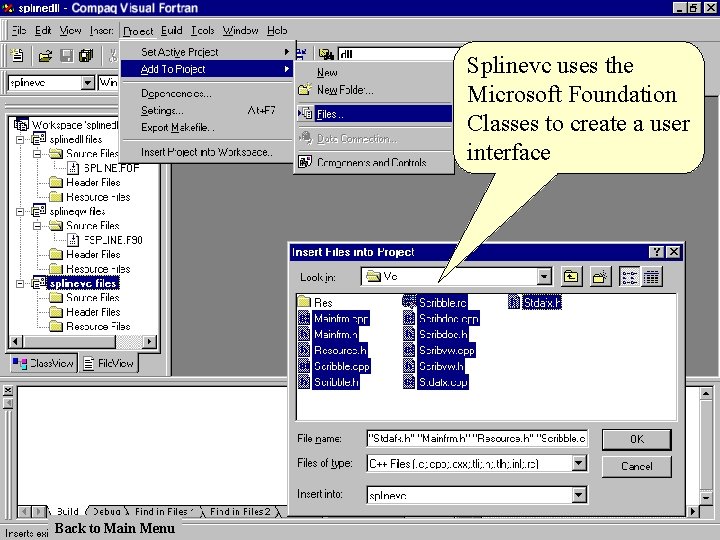Image resolution: width=720 pixels, height=540 pixels.
Task: Switch to FileView tab
Action: pos(109,363)
